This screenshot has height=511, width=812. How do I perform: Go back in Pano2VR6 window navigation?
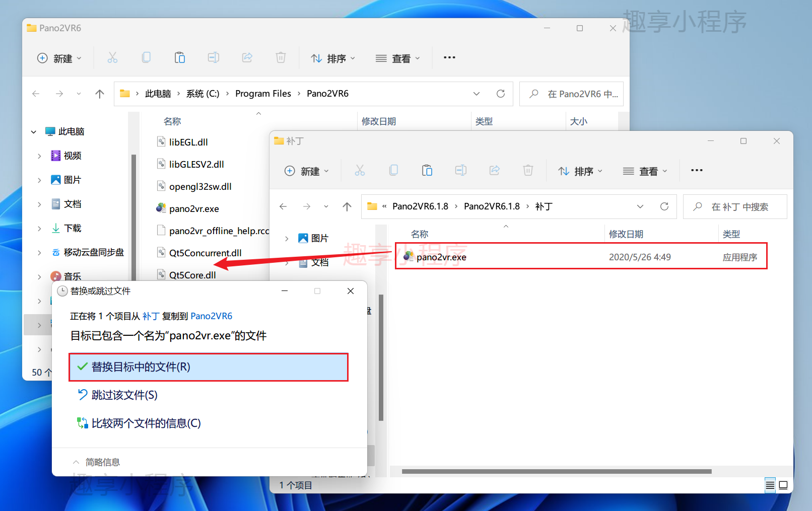(x=36, y=94)
